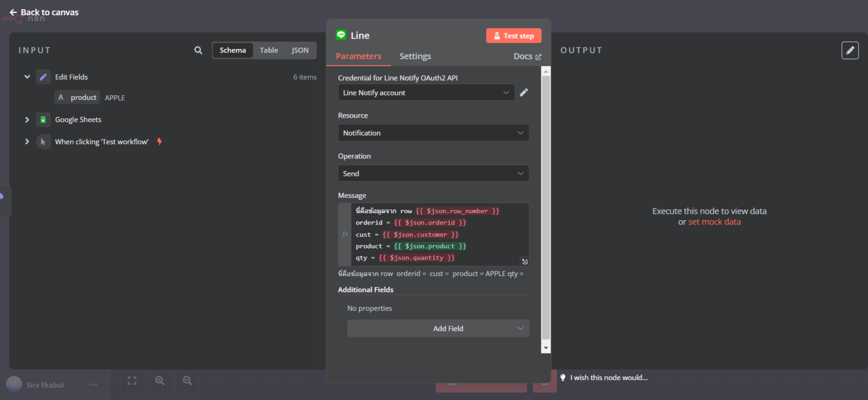Open the Docs external link
This screenshot has height=400, width=868.
[x=527, y=56]
